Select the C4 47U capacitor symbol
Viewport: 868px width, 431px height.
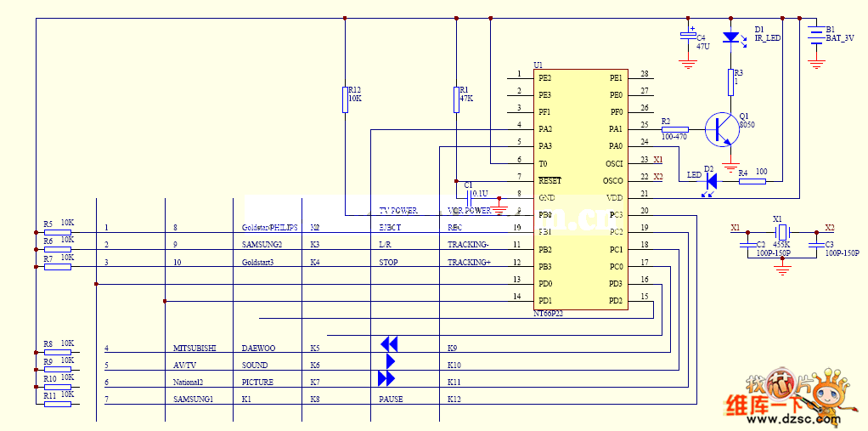pyautogui.click(x=688, y=36)
